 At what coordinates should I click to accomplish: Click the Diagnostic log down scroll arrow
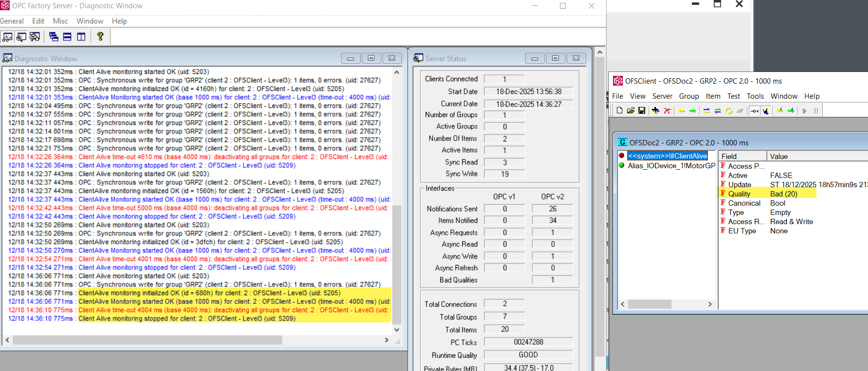point(397,330)
